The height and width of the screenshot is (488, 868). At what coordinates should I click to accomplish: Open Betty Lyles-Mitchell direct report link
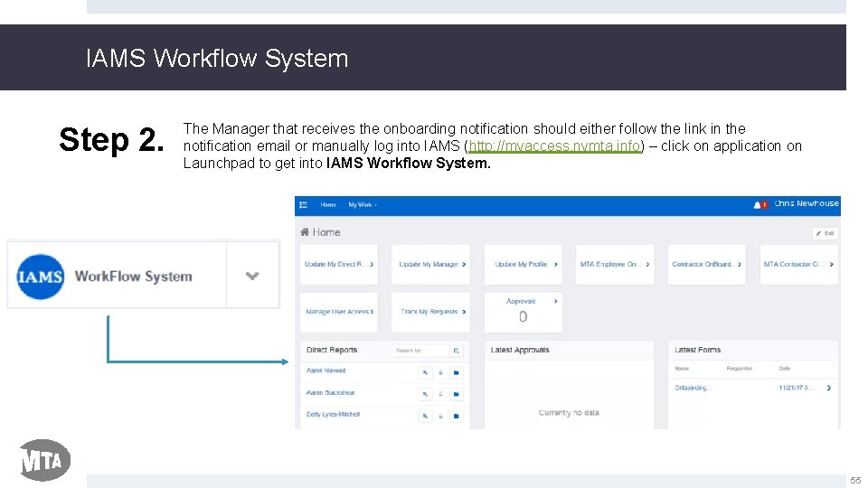point(333,415)
